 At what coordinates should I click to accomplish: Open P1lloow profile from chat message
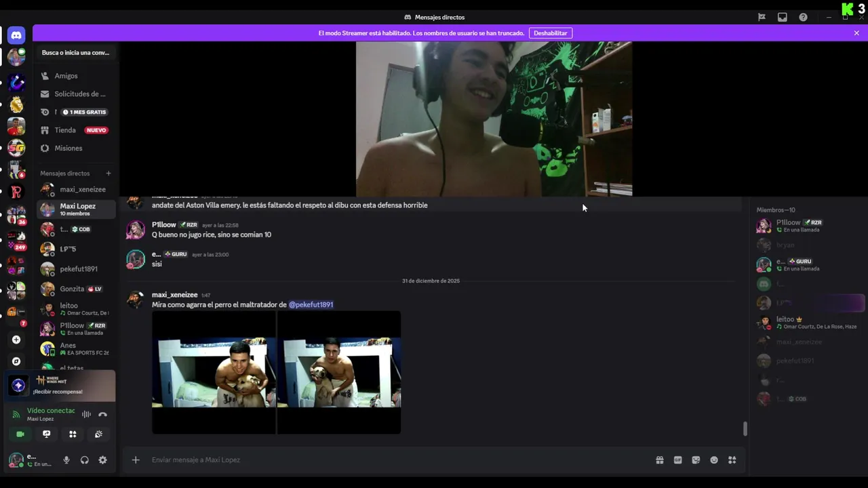point(163,224)
